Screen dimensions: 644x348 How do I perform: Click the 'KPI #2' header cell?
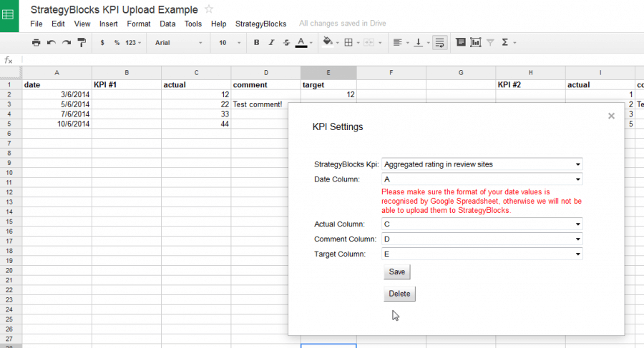[531, 84]
